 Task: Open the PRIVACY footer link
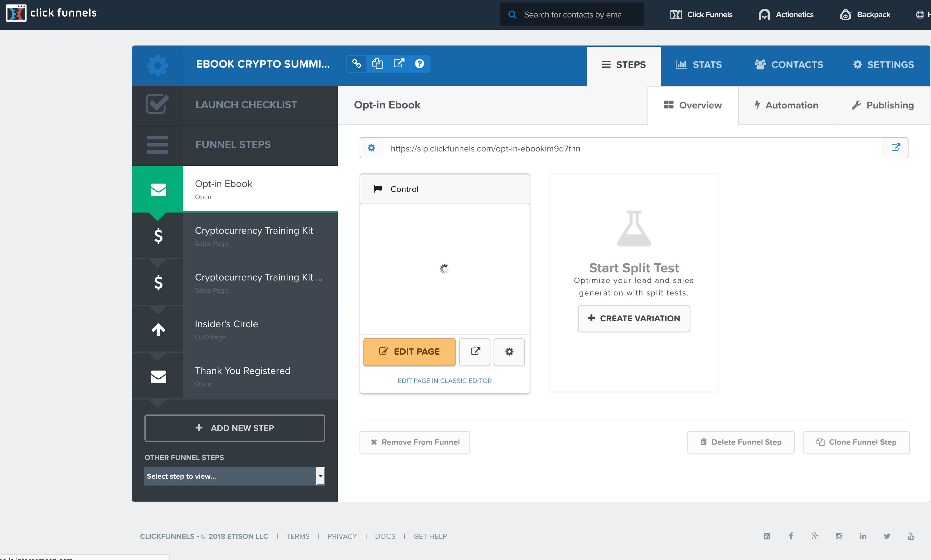coord(342,536)
